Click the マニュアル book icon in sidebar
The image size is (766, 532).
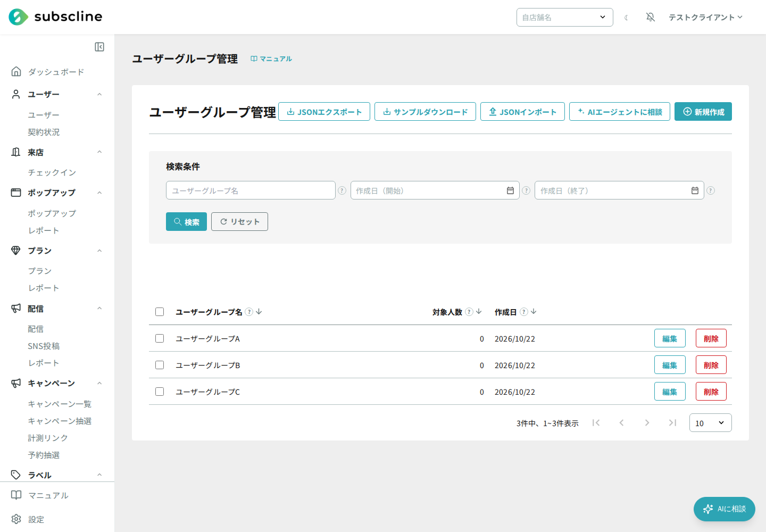tap(16, 495)
